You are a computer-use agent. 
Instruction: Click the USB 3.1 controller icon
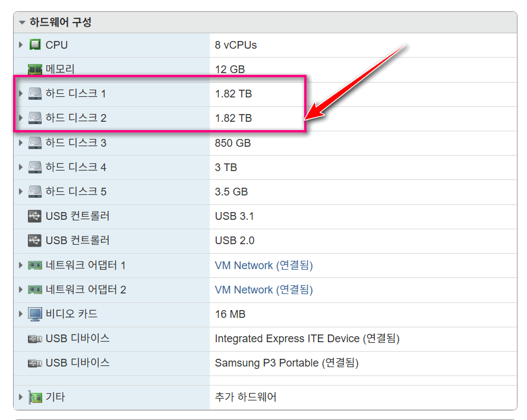pyautogui.click(x=34, y=216)
